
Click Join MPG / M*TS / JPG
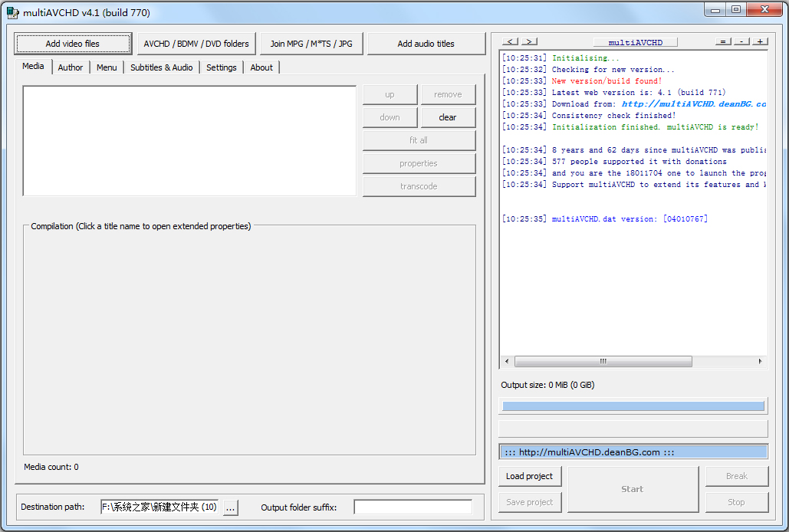point(311,44)
